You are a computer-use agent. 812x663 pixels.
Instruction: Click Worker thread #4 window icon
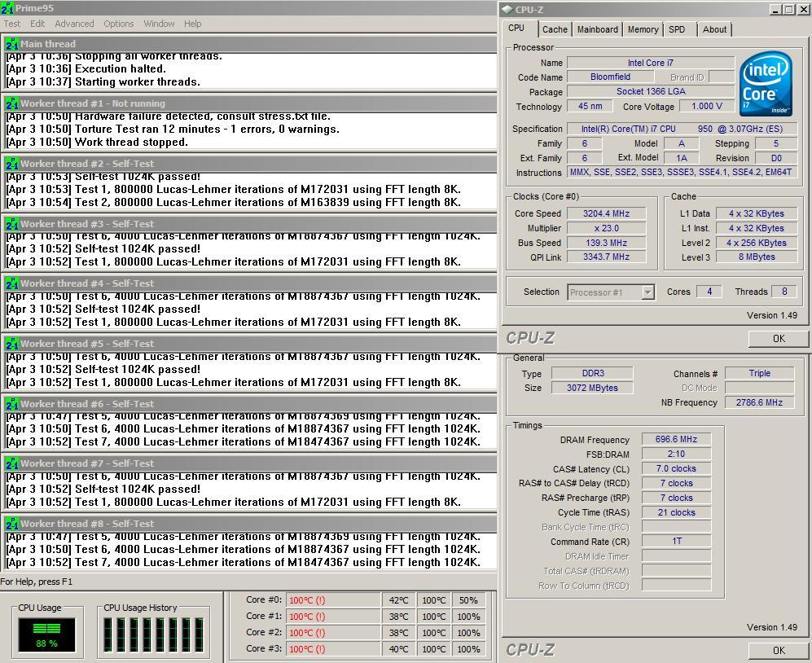(x=12, y=283)
